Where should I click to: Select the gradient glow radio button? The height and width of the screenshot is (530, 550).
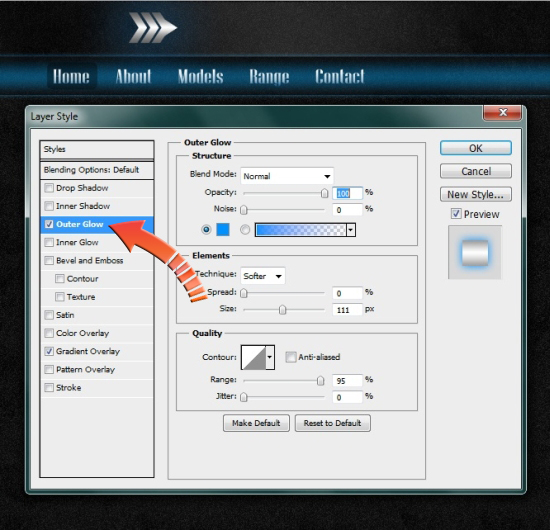[x=245, y=230]
